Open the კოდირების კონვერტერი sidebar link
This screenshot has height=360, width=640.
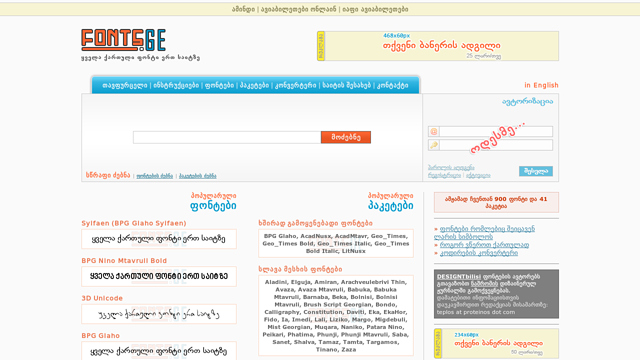(479, 253)
